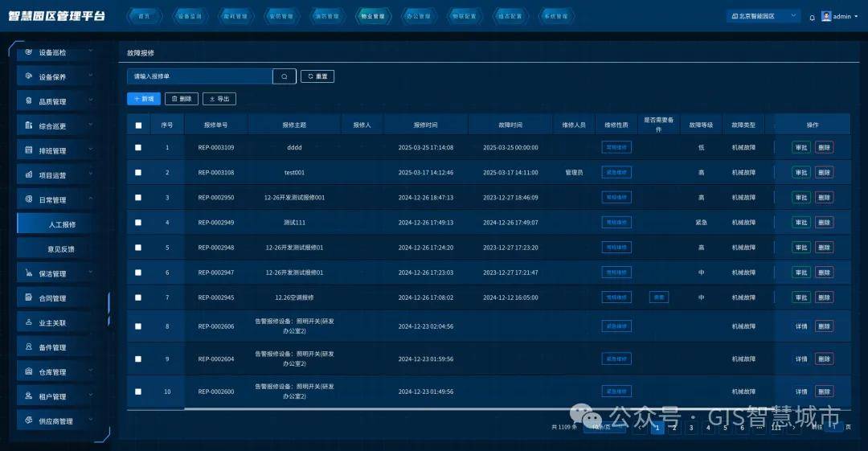Check the row for REP-0002950
This screenshot has width=868, height=451.
[138, 197]
